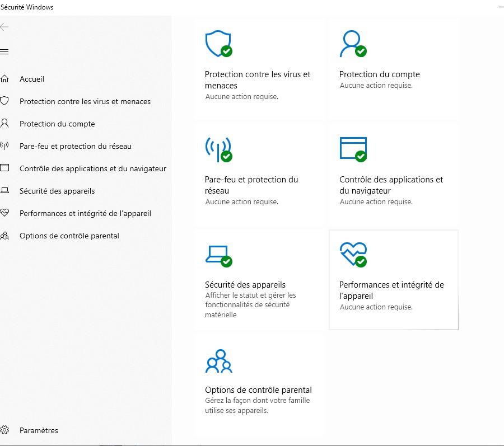The image size is (504, 446).
Task: Click the large laptop device security icon
Action: [x=218, y=256]
